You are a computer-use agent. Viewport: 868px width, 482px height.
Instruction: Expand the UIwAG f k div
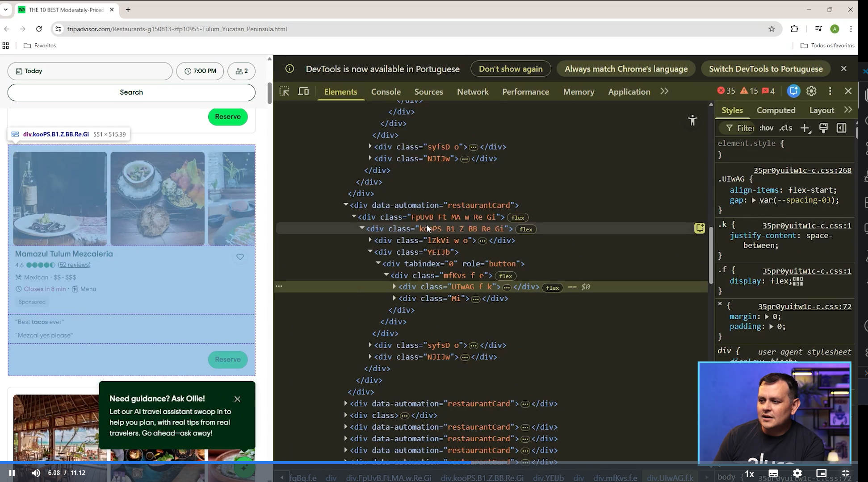(394, 287)
